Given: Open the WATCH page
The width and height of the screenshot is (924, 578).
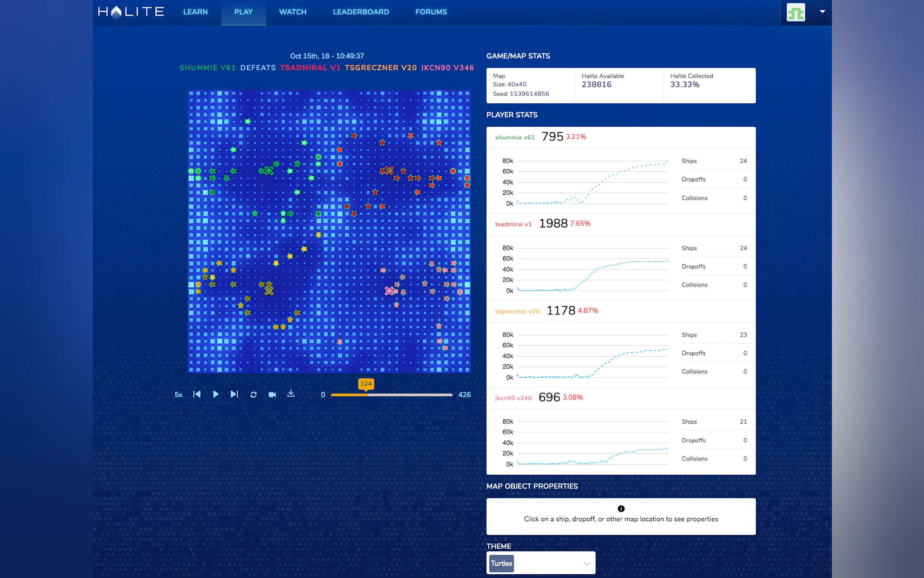Looking at the screenshot, I should tap(292, 12).
